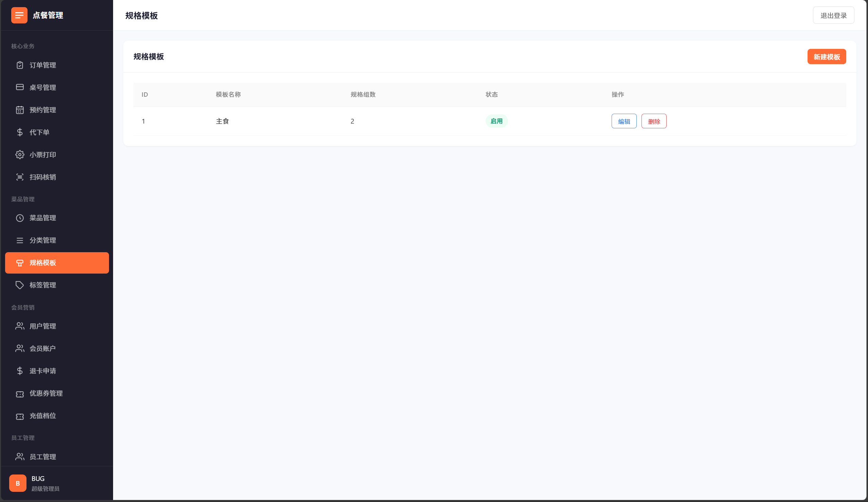Open the 充值档位 menu entry
The image size is (868, 502).
coord(43,416)
